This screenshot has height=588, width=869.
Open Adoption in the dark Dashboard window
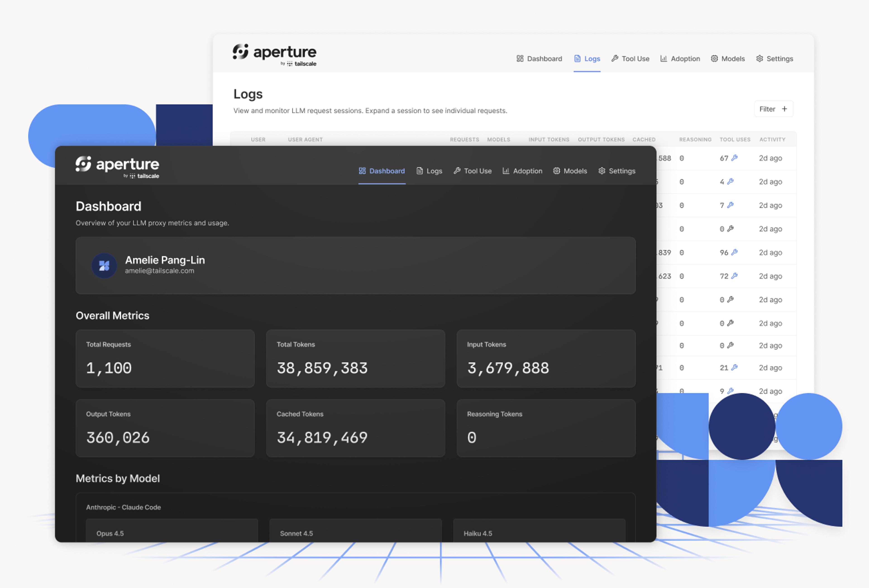(x=522, y=171)
